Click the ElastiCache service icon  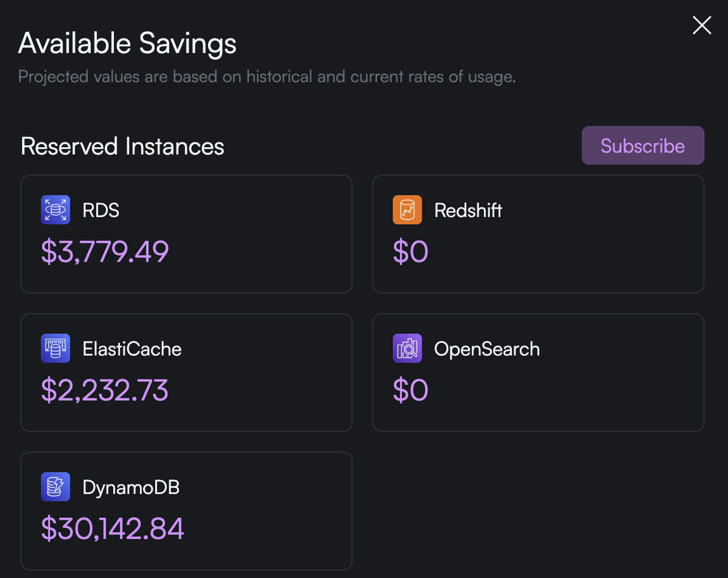click(x=56, y=348)
